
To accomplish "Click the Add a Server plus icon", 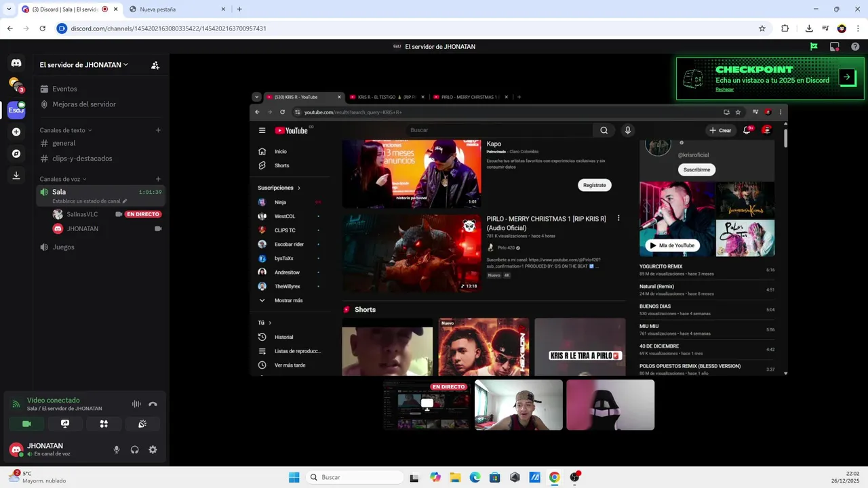I will [x=16, y=132].
